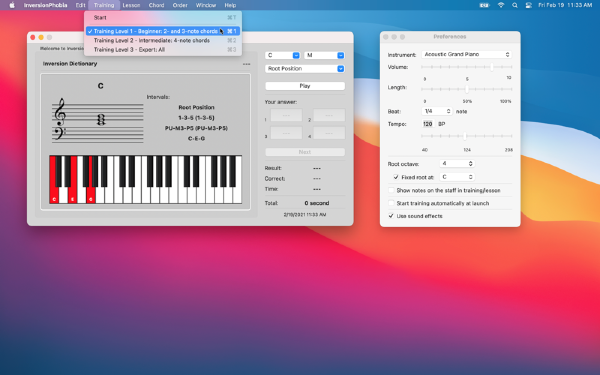Click the battery status icon
This screenshot has height=375, width=600.
pos(484,5)
